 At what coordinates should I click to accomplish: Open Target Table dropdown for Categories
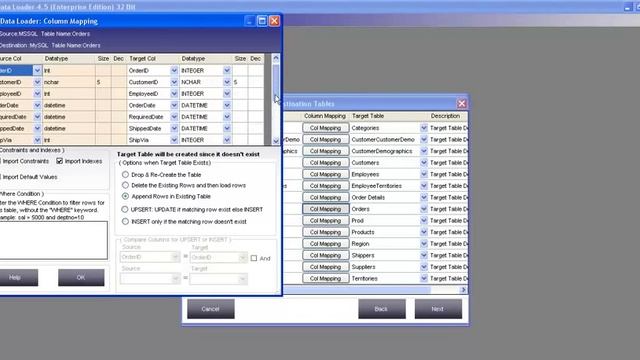point(424,128)
